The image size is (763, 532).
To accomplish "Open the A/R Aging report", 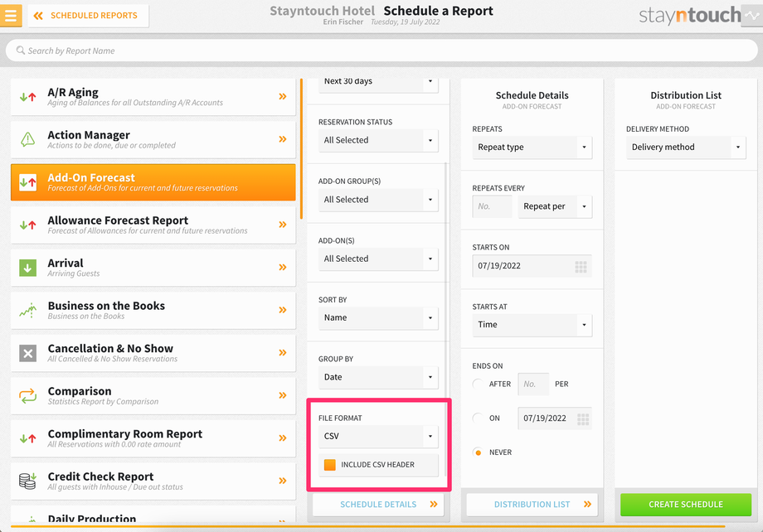I will 153,97.
